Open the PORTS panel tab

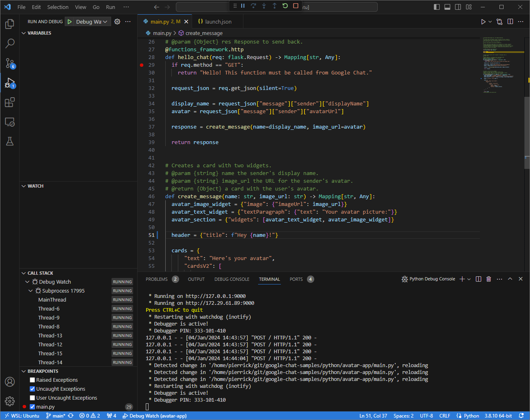(x=296, y=279)
